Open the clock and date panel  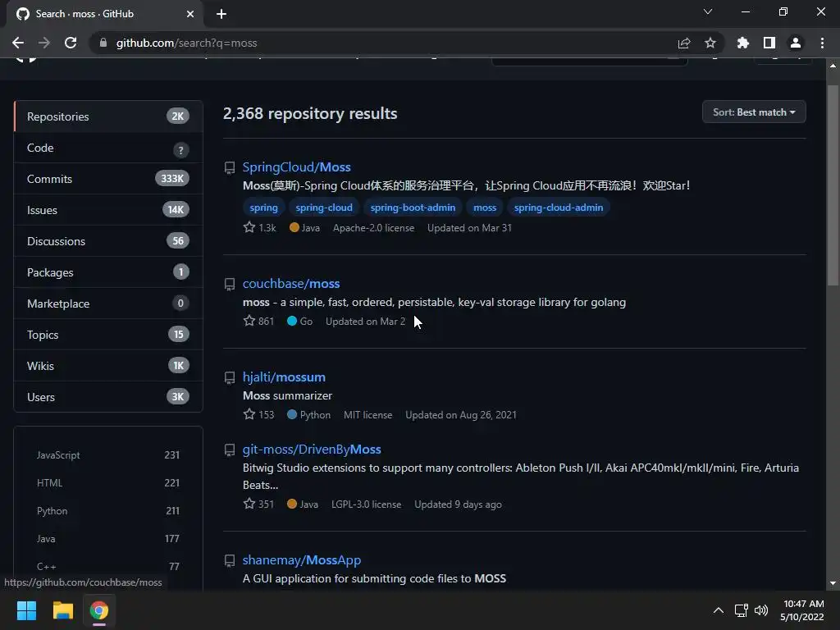pyautogui.click(x=802, y=610)
